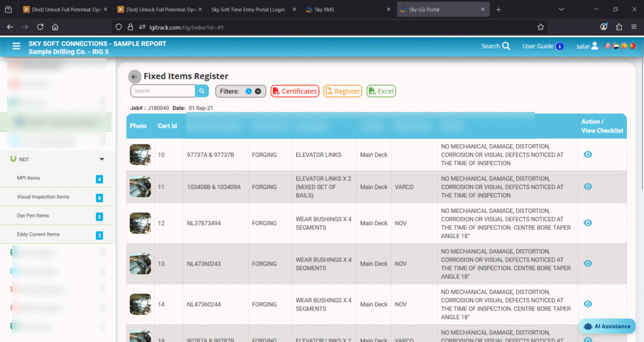Switch language with the US flag
The height and width of the screenshot is (342, 644).
[607, 46]
